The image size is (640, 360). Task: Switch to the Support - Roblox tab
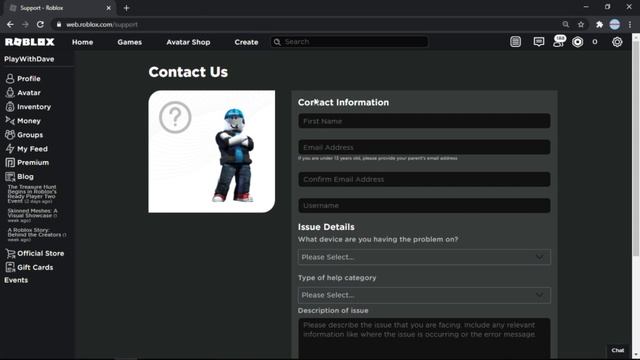[x=59, y=8]
